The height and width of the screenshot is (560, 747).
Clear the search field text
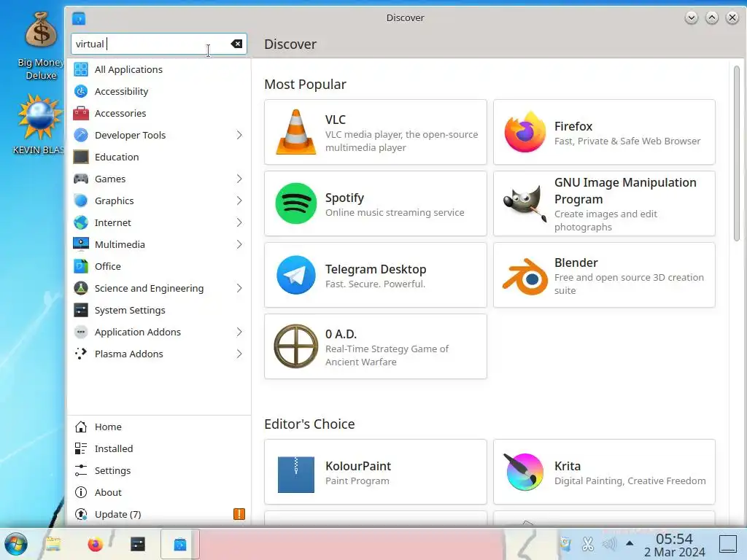click(236, 44)
